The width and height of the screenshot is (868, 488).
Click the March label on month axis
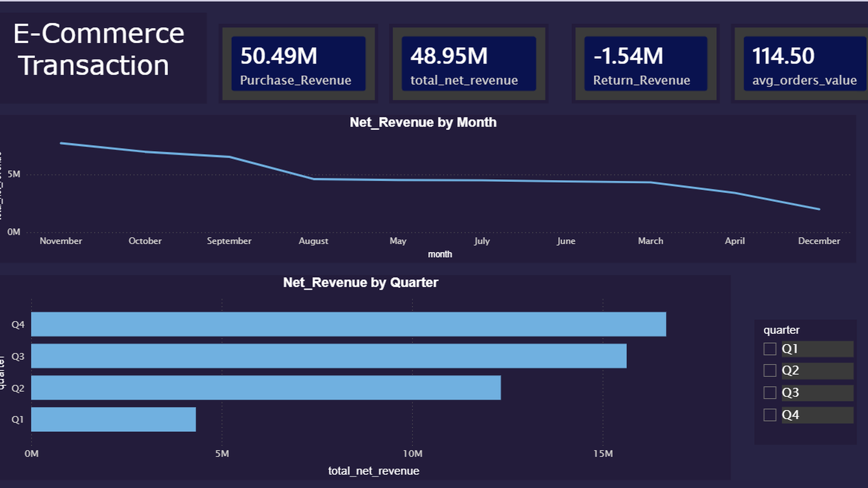(650, 241)
